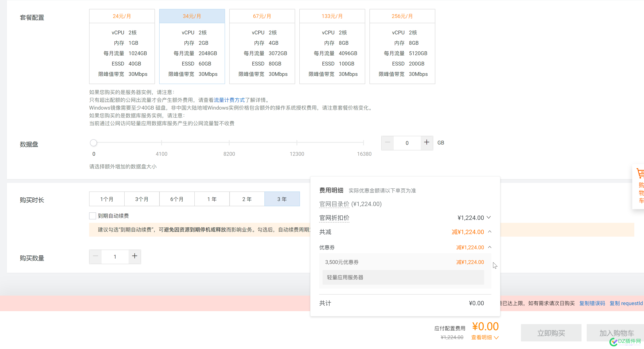
Task: Click the 立即购买 button
Action: point(551,333)
